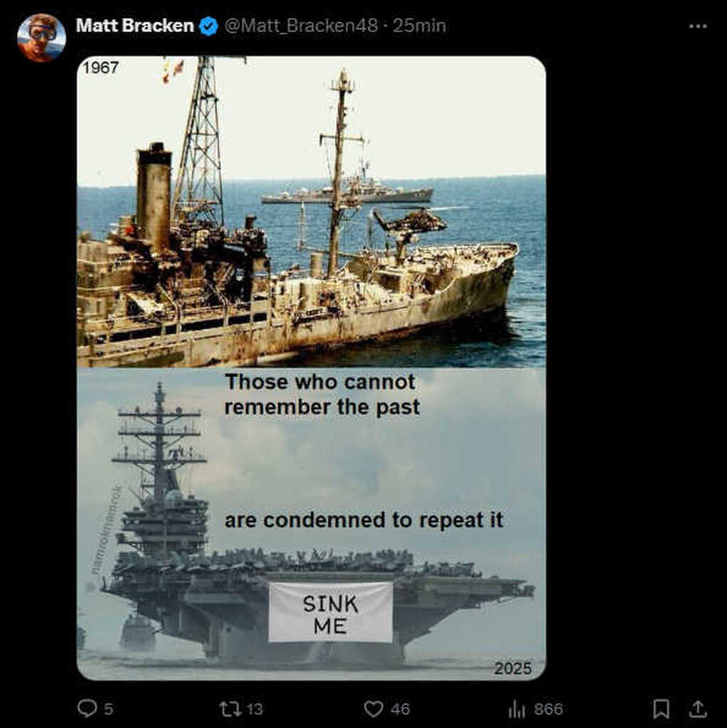The height and width of the screenshot is (728, 727).
Task: Open the three-dot more options menu
Action: pos(698,26)
